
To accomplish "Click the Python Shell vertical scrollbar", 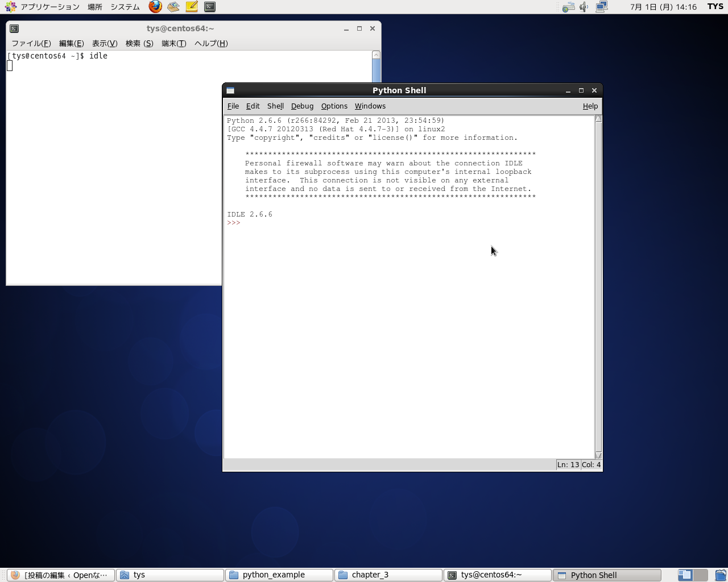I will click(598, 284).
